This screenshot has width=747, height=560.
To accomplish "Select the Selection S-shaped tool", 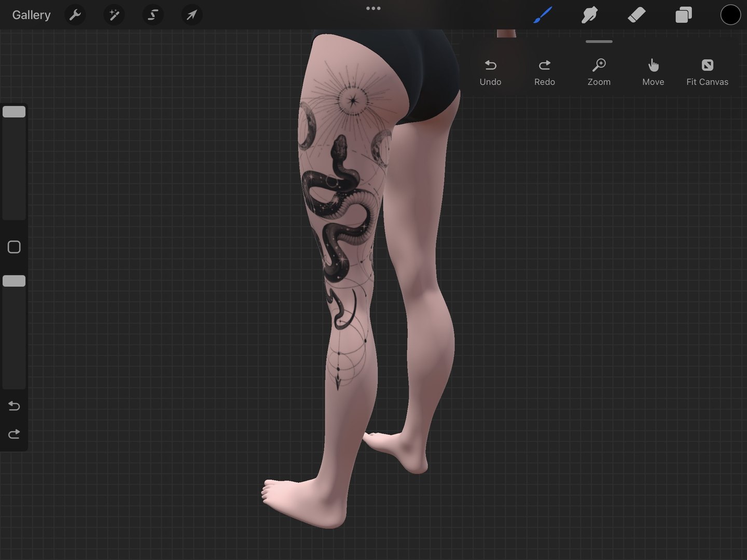I will pyautogui.click(x=153, y=15).
